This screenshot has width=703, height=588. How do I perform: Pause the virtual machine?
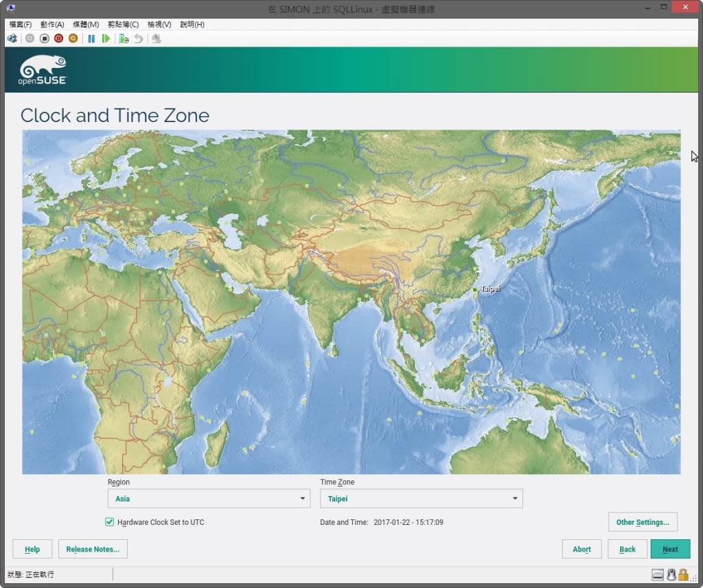pos(91,38)
